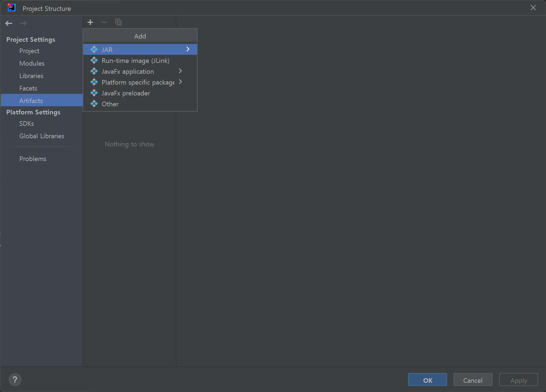The image size is (546, 392).
Task: Click the IntelliJ logo in title bar
Action: point(12,8)
